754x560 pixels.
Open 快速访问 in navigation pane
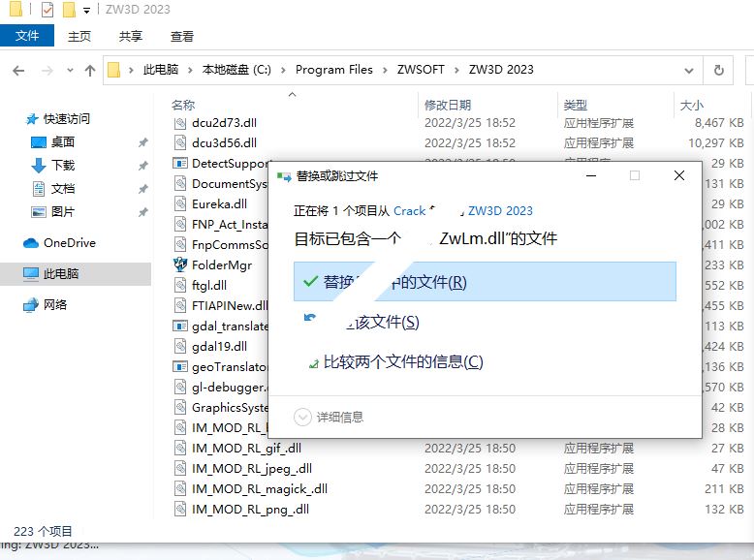[66, 119]
